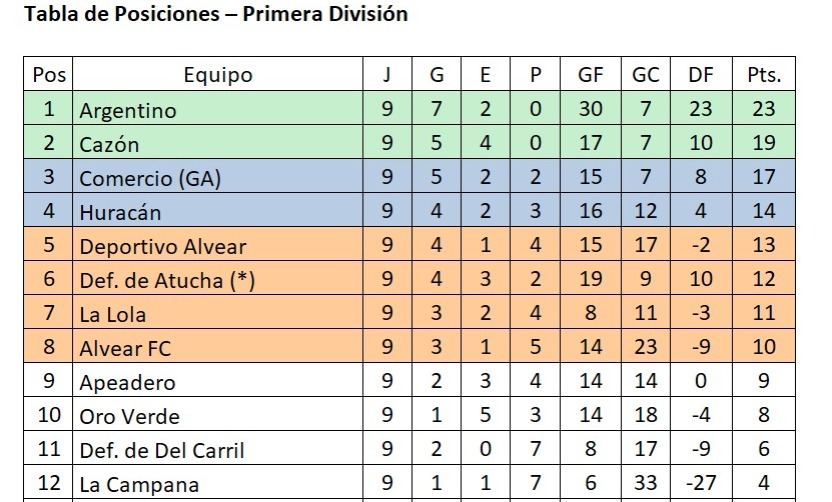
Task: Click La Campana's -27 goal difference cell
Action: [x=701, y=482]
